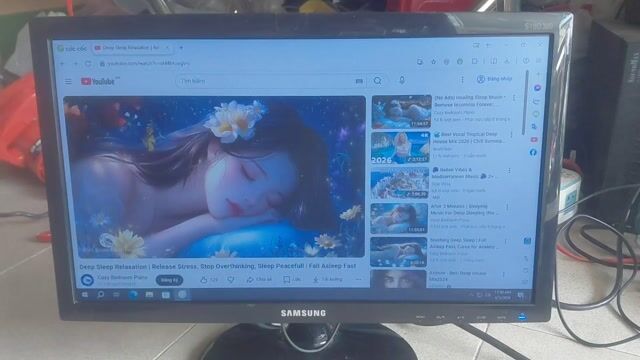640x360 pixels.
Task: Click the Chia sẻ share button
Action: coord(259,280)
